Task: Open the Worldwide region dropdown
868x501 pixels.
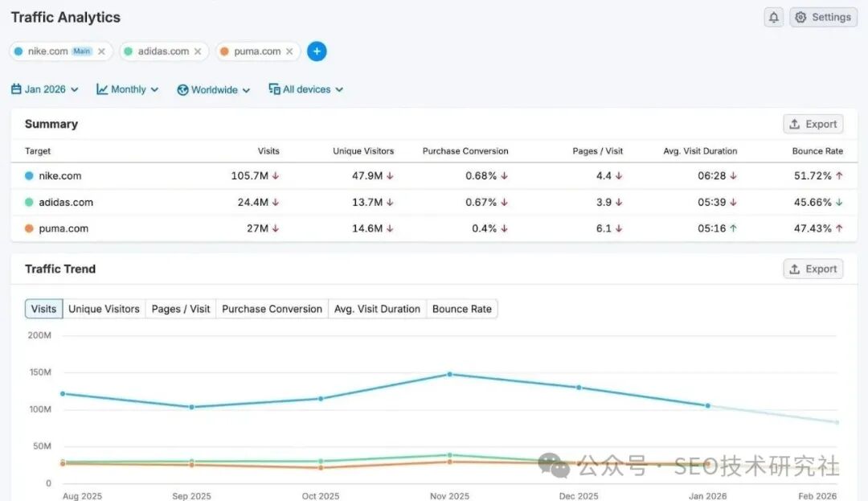Action: [214, 89]
